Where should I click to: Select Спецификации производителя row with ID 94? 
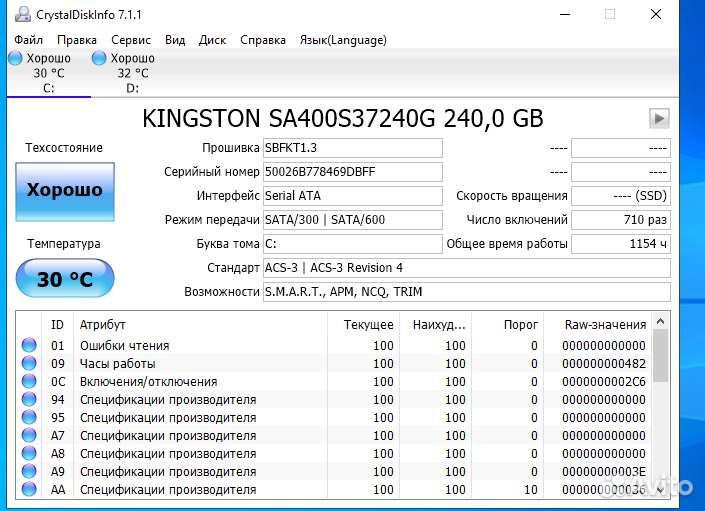(334, 400)
